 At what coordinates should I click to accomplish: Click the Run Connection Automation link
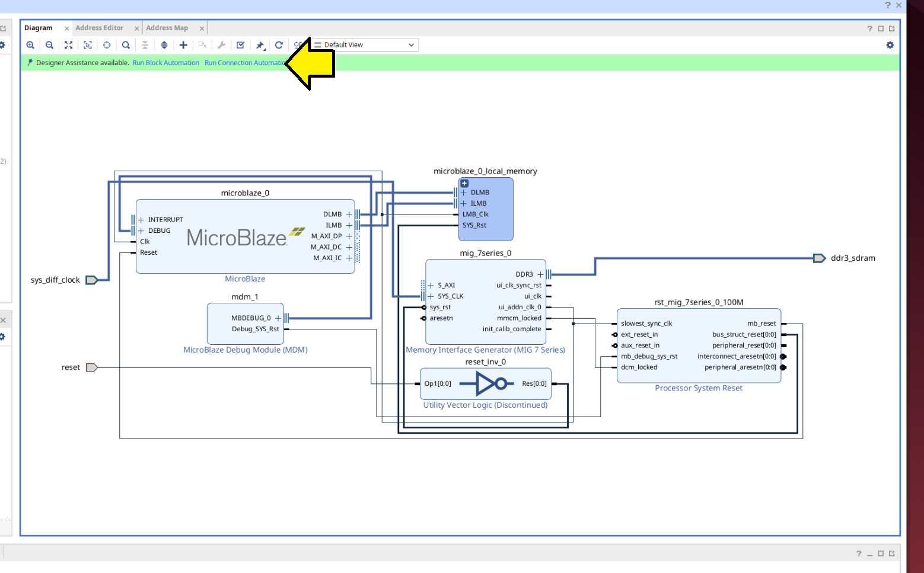click(x=243, y=63)
